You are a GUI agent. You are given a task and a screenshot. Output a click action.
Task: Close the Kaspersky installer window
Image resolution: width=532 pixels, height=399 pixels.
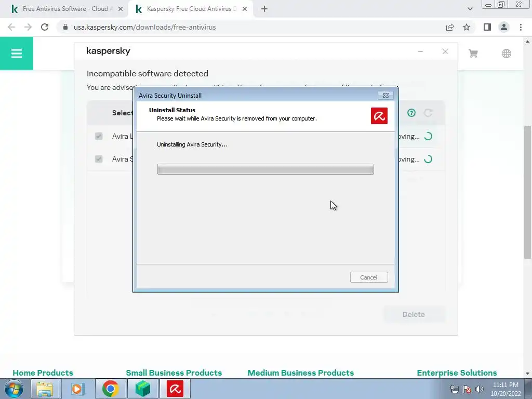(445, 51)
